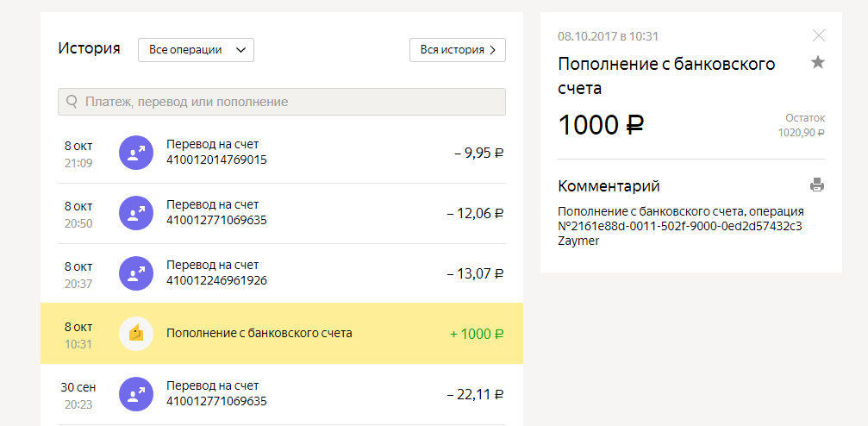The image size is (868, 426).
Task: Select the "Пополнение с банковского счета" row
Action: tap(259, 333)
